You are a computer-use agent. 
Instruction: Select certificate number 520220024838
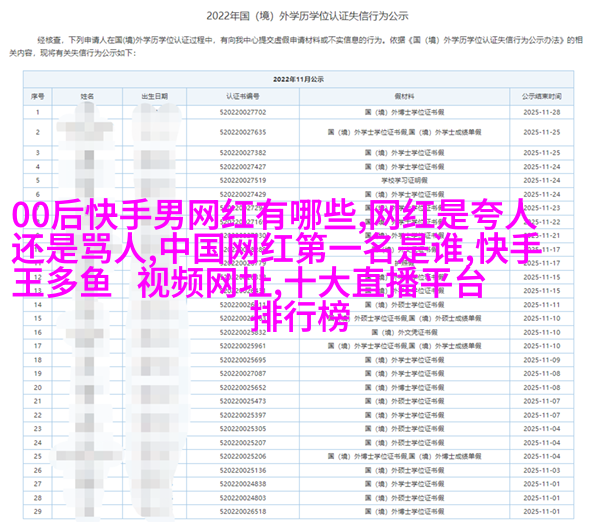point(243,484)
